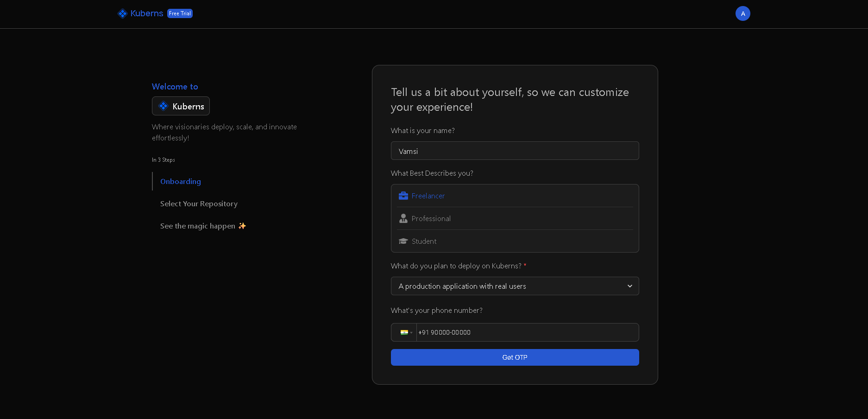868x419 pixels.
Task: Click the Professional person icon
Action: coord(403,218)
